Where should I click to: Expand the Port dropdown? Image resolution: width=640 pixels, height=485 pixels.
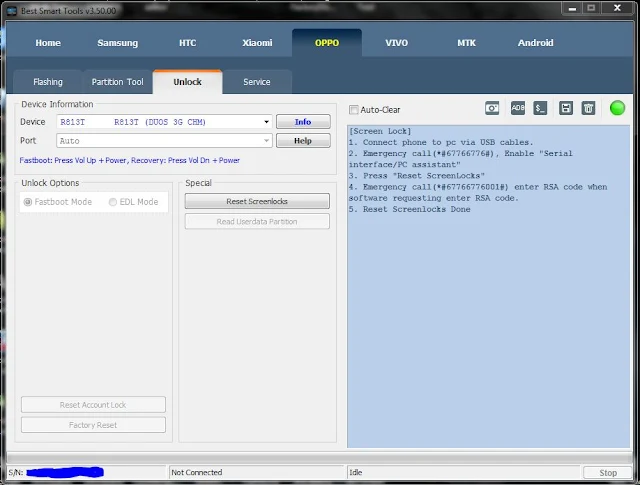[x=266, y=141]
